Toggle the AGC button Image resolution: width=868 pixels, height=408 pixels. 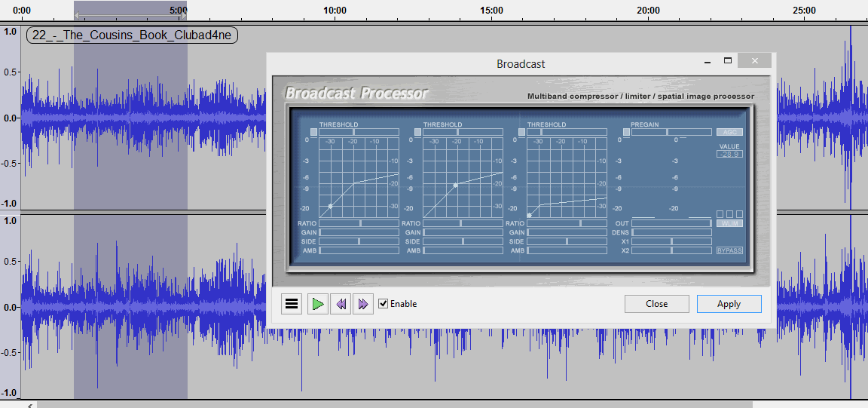coord(729,132)
